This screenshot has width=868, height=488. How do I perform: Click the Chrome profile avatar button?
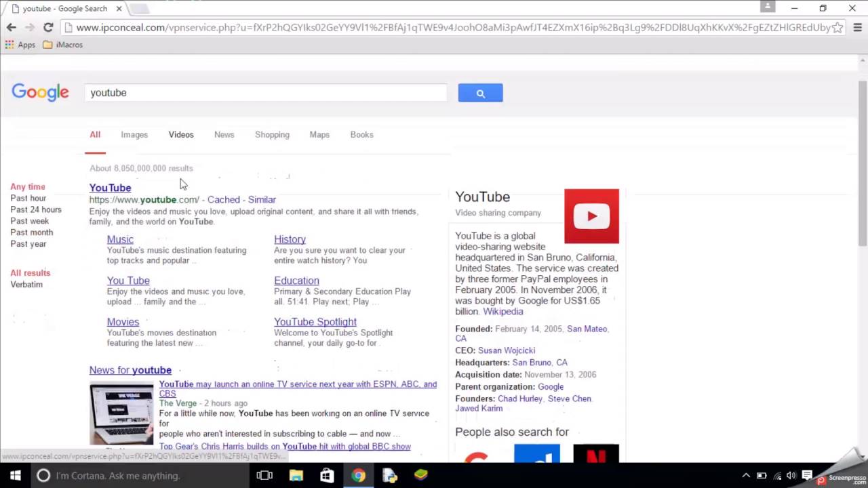pyautogui.click(x=768, y=6)
